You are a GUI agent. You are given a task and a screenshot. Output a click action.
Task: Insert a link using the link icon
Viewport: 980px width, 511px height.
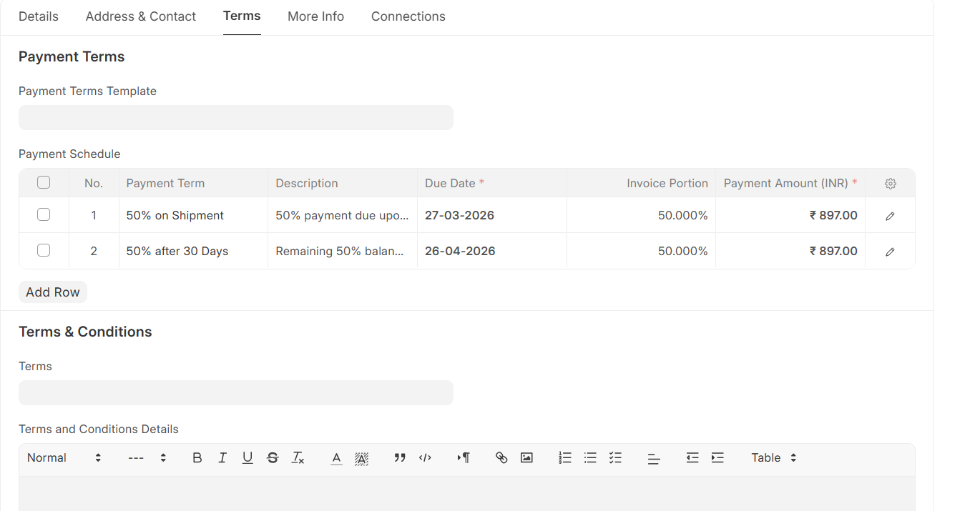pyautogui.click(x=501, y=458)
